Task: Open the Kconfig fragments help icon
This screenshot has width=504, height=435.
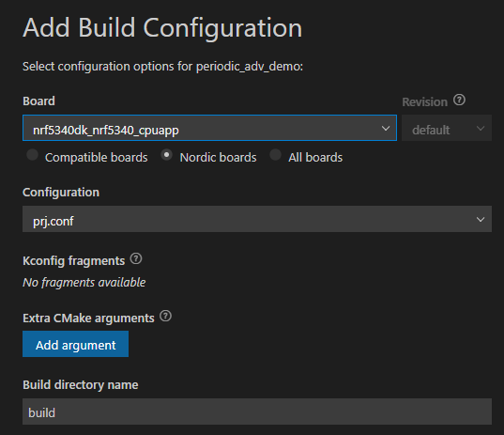Action: coord(136,258)
